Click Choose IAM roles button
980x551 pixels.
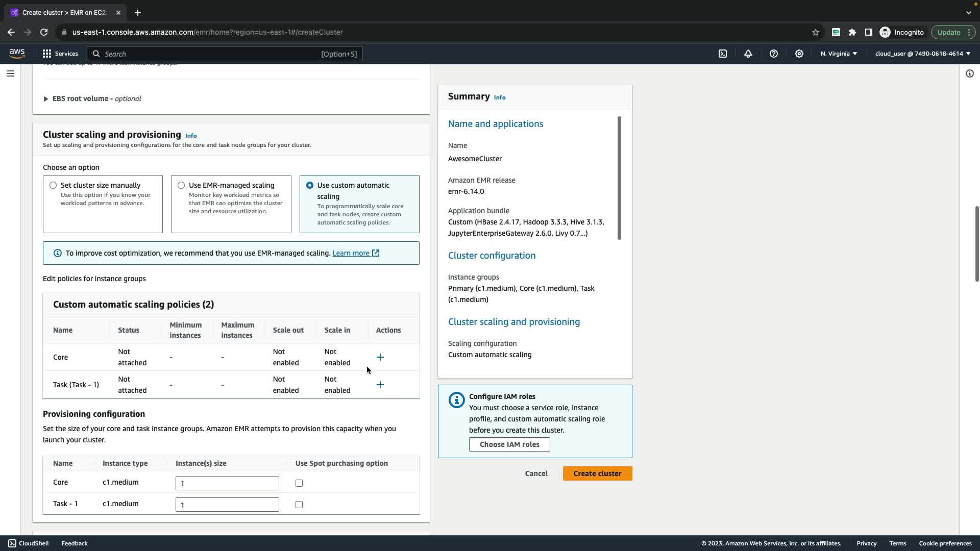[509, 444]
